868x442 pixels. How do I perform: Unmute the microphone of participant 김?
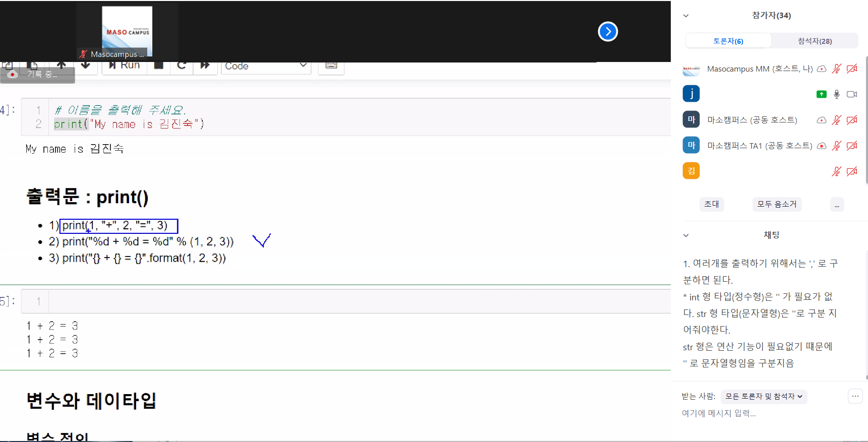(837, 172)
